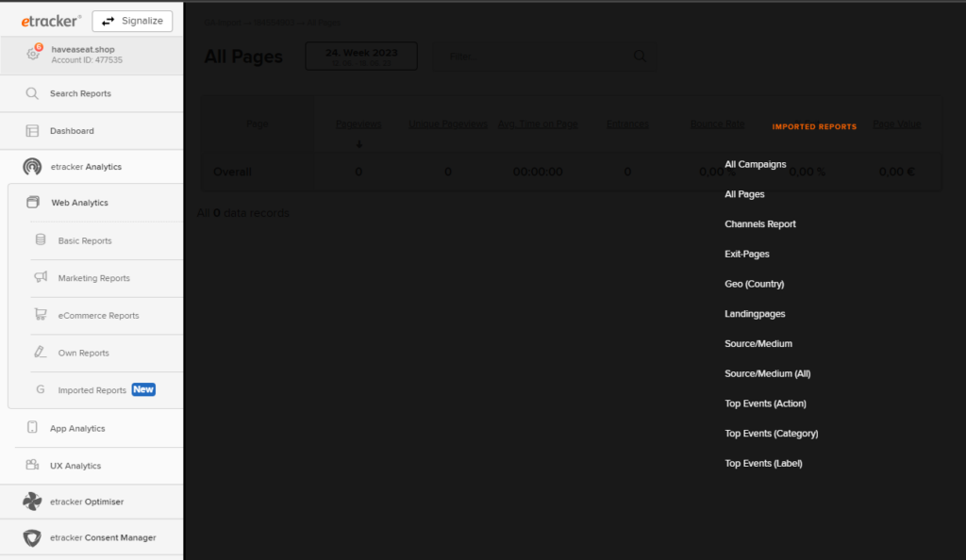Sort by Avg. Time on Page column
Screen dimensions: 966x560
[538, 124]
